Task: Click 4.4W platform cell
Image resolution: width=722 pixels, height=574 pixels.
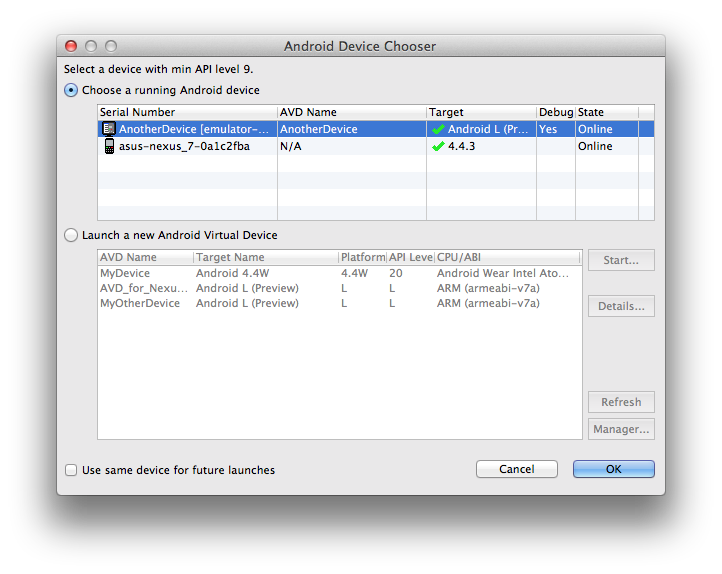Action: tap(354, 273)
